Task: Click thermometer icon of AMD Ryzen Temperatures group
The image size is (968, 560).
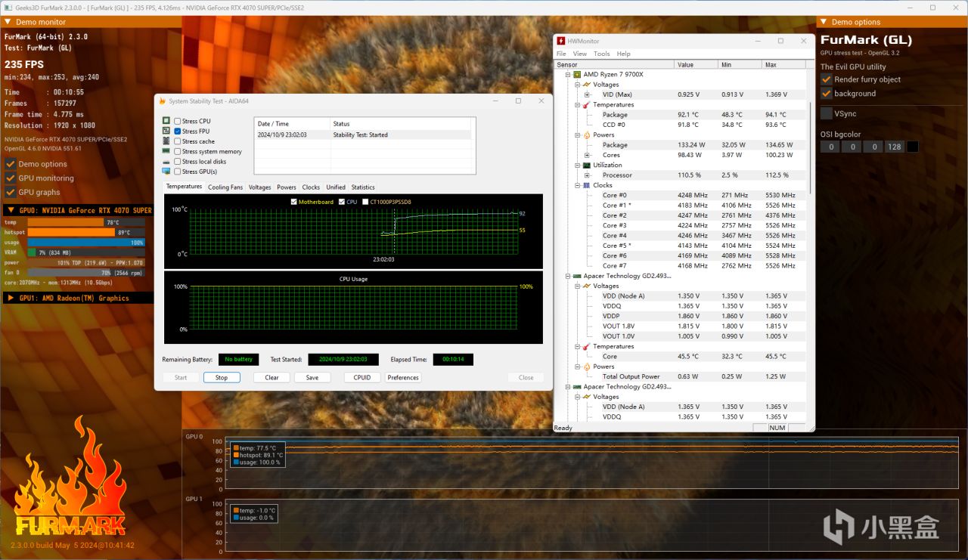Action: tap(587, 105)
